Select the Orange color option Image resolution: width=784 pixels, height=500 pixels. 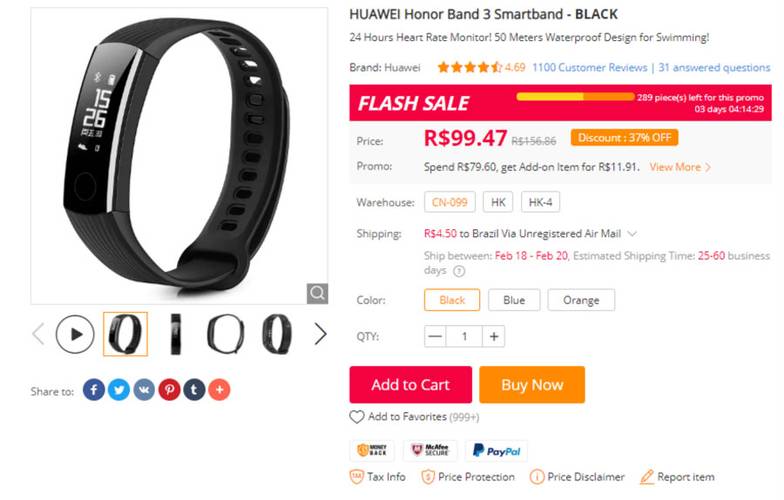(x=581, y=300)
